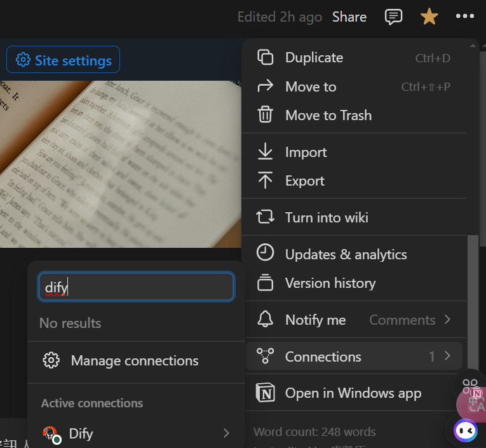Click the Notify me bell icon
The image size is (486, 448).
click(266, 319)
